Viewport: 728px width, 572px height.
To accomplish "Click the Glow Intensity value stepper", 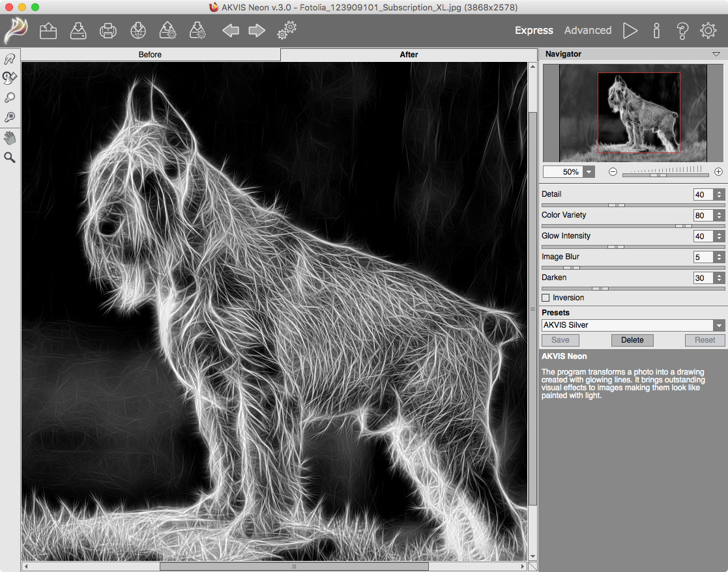I will click(x=719, y=236).
